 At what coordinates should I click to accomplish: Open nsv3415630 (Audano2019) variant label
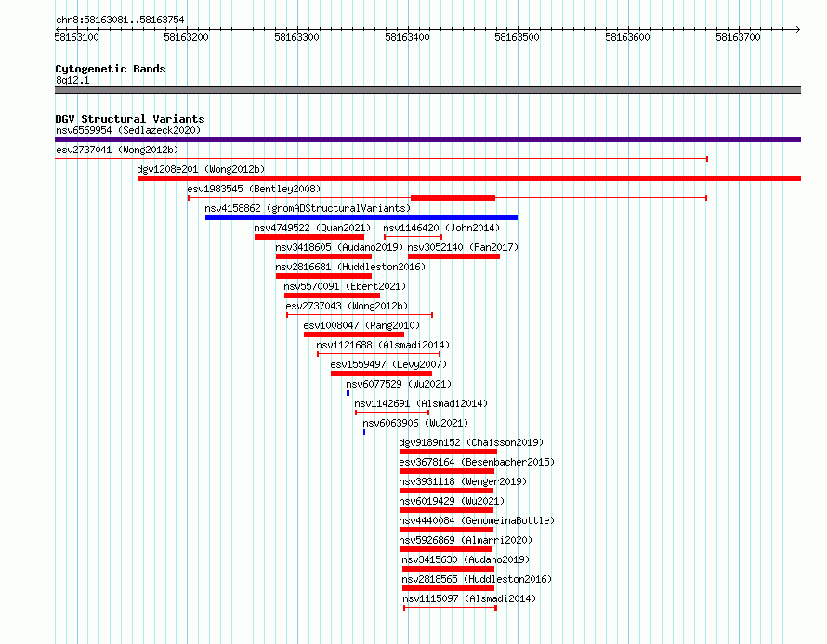[x=466, y=559]
